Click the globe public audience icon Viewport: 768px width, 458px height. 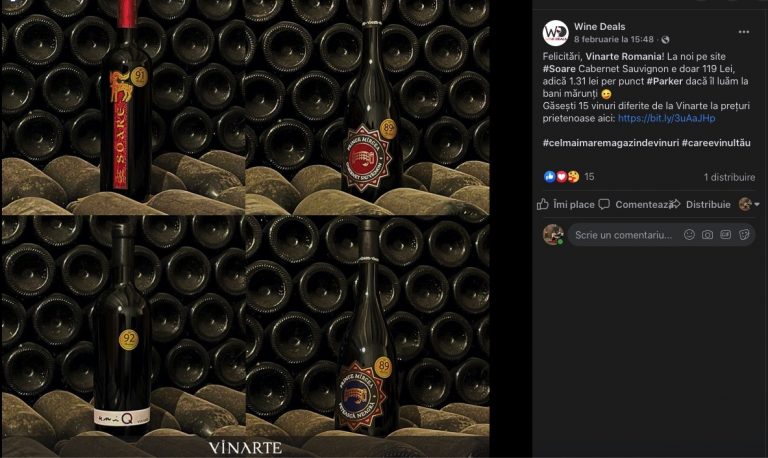tap(665, 39)
